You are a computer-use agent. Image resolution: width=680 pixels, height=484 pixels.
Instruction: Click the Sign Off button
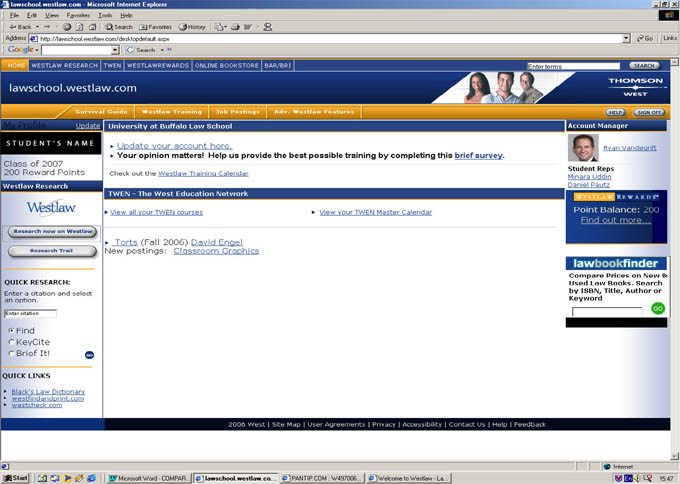(649, 112)
